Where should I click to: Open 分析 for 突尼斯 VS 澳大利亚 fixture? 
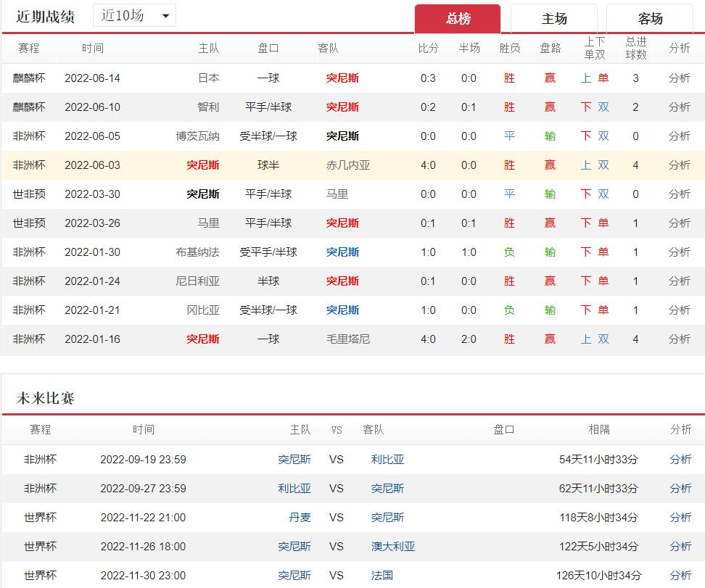pyautogui.click(x=680, y=546)
